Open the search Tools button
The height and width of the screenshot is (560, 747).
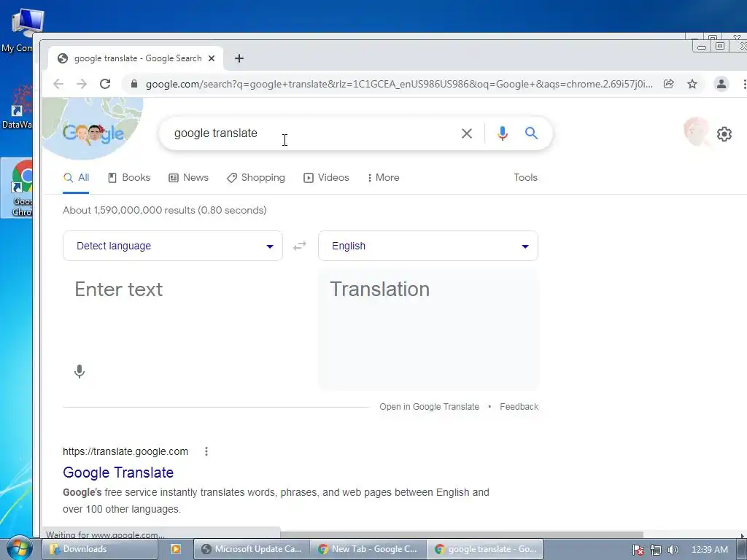pos(525,178)
